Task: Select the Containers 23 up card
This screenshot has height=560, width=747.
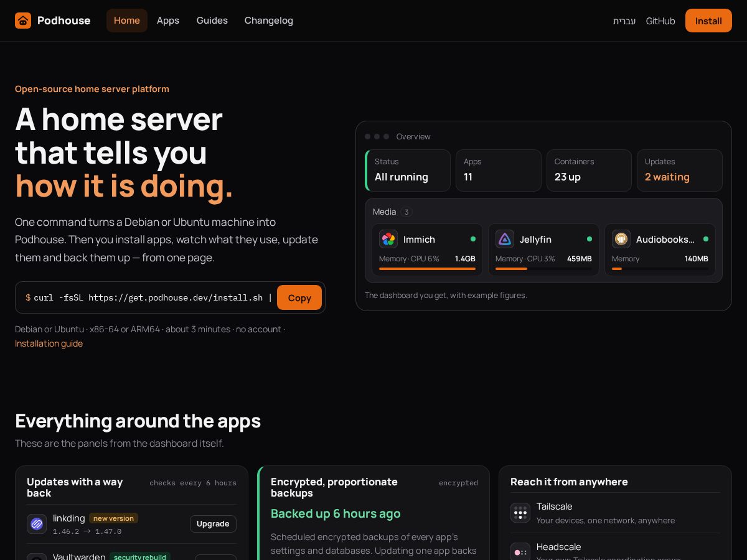Action: click(589, 170)
